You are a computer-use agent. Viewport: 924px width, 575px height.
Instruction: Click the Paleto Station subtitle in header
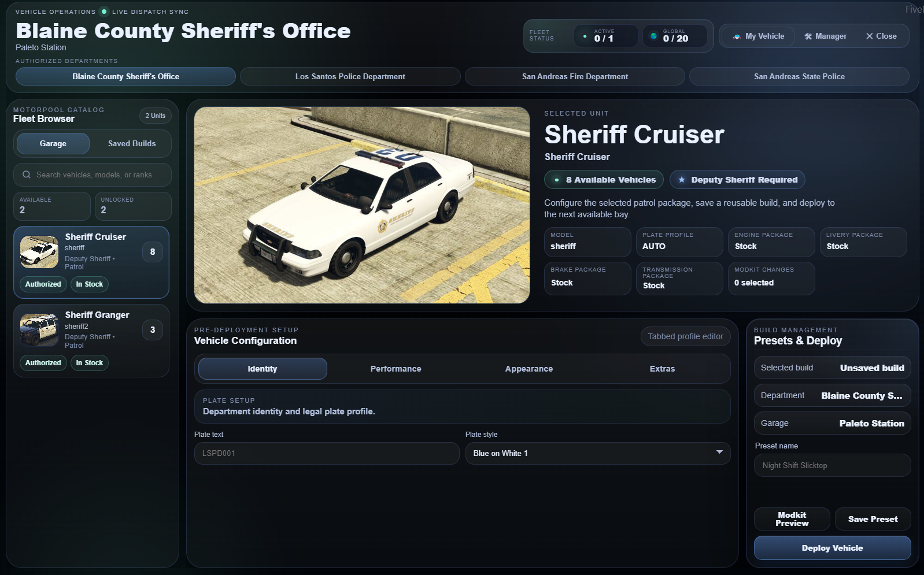click(x=41, y=47)
